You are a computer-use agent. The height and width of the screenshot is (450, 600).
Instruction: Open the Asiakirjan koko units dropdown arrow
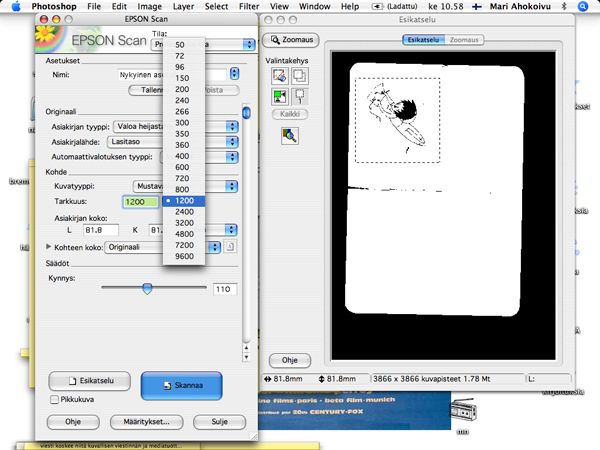[x=231, y=230]
